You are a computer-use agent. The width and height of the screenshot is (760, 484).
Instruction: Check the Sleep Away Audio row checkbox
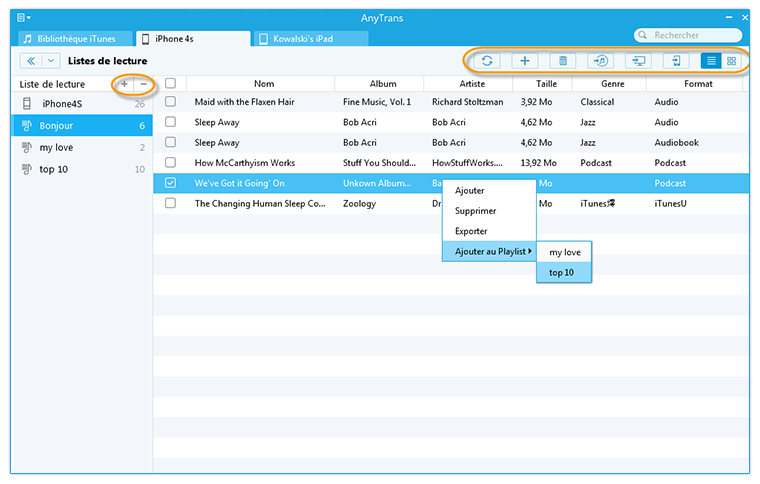pyautogui.click(x=170, y=122)
